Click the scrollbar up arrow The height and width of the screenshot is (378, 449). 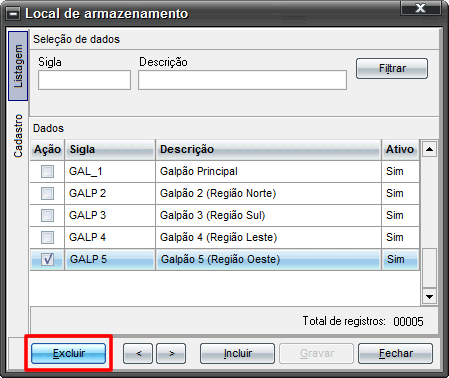[429, 149]
